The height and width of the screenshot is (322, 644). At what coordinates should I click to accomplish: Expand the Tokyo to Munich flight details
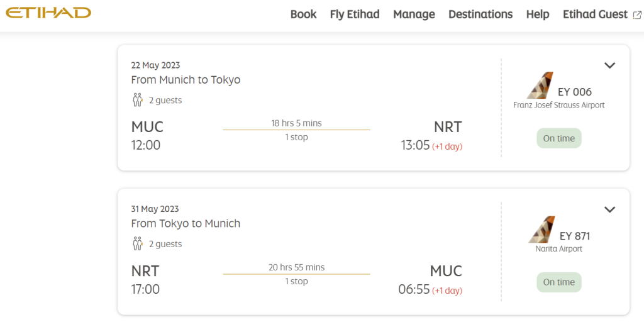click(x=610, y=209)
